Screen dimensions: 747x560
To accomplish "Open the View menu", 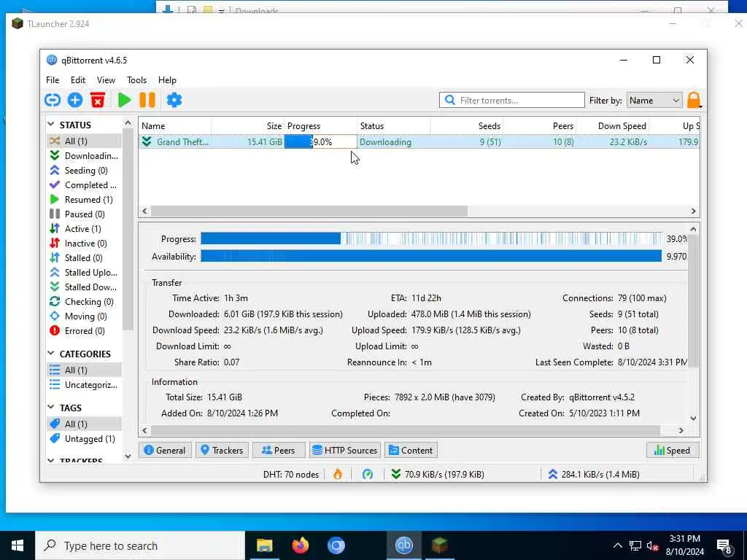I will 106,80.
